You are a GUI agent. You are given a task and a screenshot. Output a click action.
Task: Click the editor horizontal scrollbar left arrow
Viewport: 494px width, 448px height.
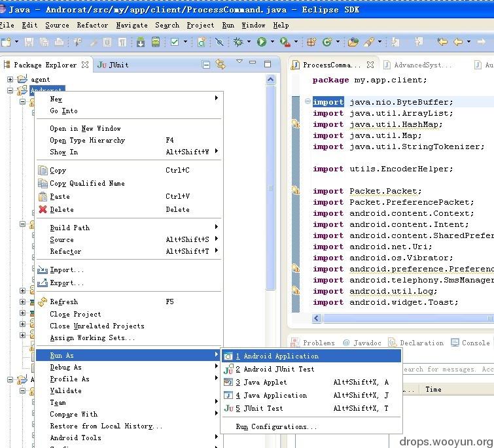pos(317,319)
